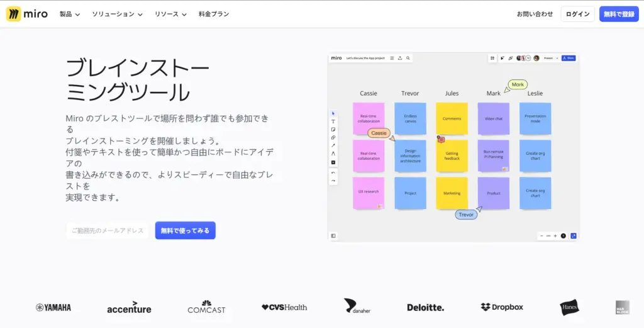Image resolution: width=644 pixels, height=328 pixels.
Task: Click the Miro logo in the header
Action: coord(27,14)
